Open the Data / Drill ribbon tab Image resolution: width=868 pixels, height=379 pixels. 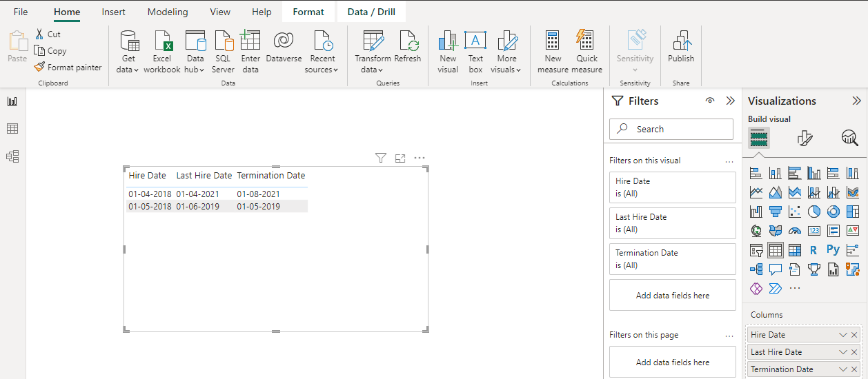371,12
